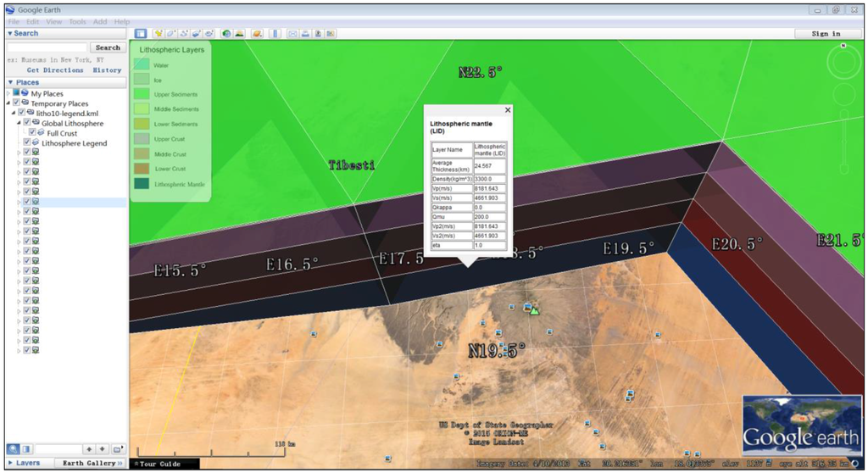Image resolution: width=868 pixels, height=473 pixels.
Task: Open the Tools menu
Action: 77,21
